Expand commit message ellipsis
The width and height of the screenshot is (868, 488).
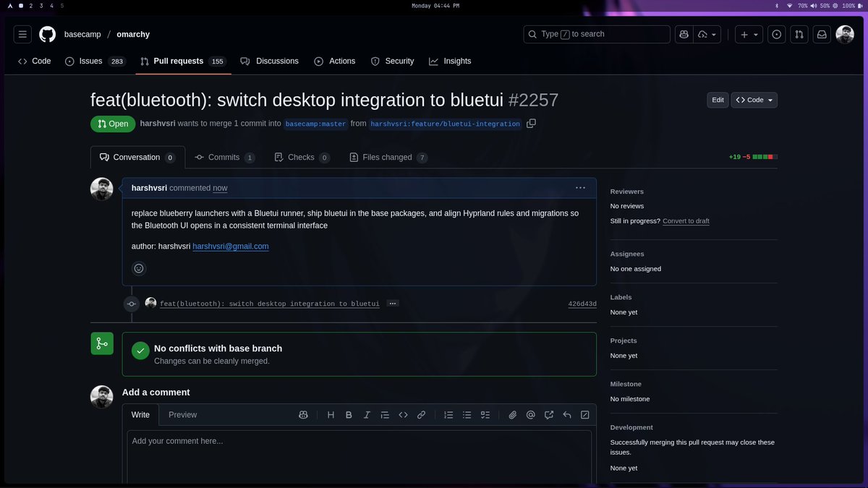click(393, 304)
